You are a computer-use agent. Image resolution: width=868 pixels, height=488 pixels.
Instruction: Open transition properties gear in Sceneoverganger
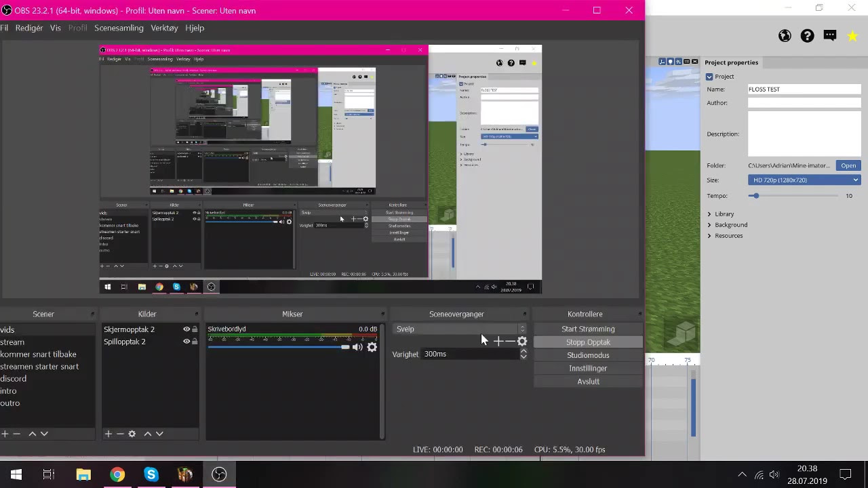coord(522,342)
